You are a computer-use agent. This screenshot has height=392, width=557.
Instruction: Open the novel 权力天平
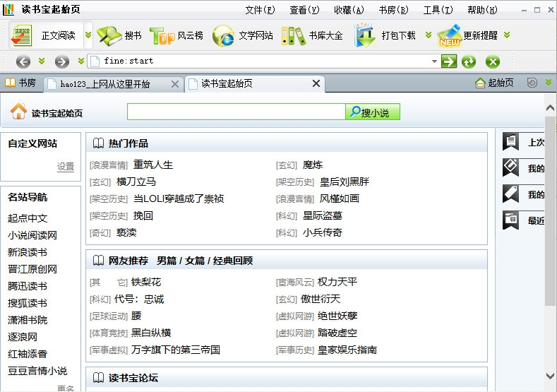click(x=337, y=283)
